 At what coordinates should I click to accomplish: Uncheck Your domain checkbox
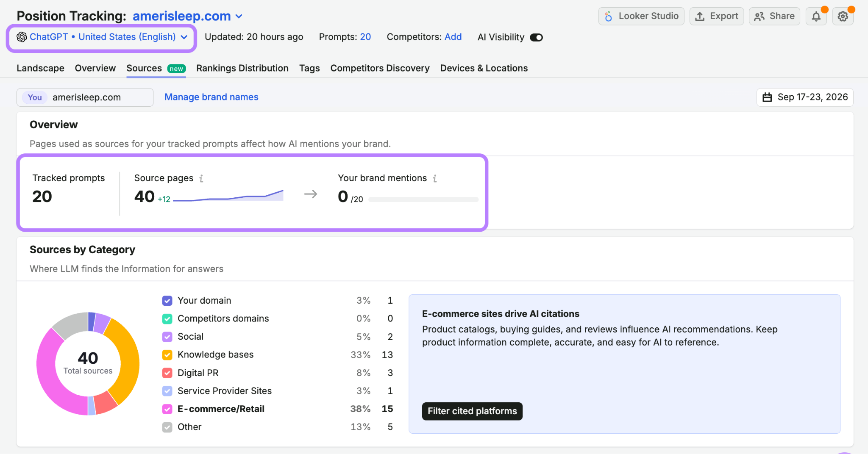[167, 301]
